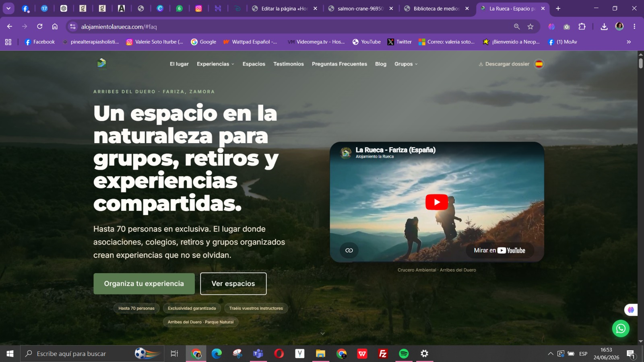Open the WhatsApp chat bubble

point(621,329)
